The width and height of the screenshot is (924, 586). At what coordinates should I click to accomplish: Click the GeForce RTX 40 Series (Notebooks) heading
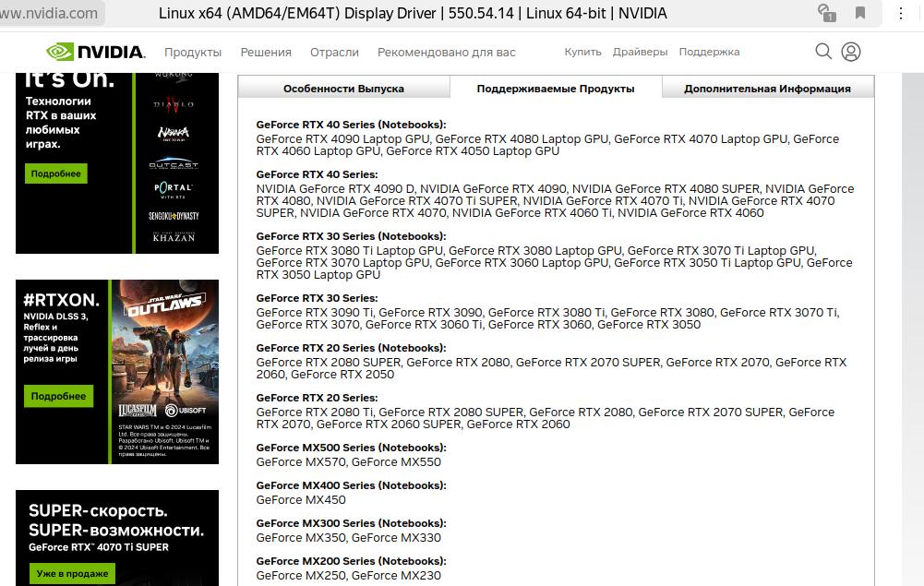click(x=351, y=125)
